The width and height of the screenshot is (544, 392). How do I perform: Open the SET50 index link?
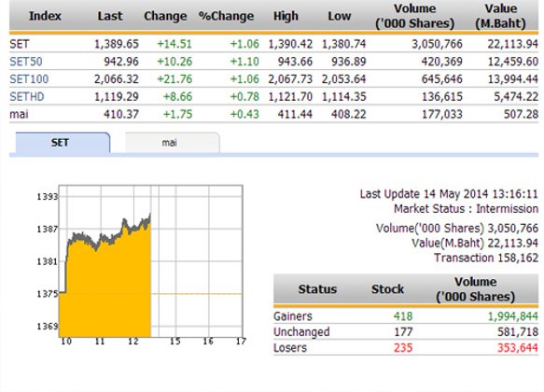tap(26, 62)
